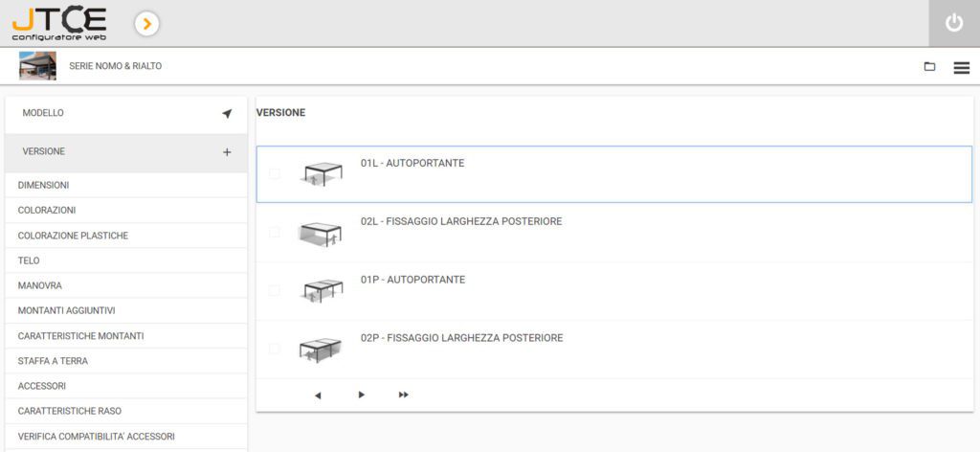Select COLORAZIONI in the sidebar
The image size is (980, 452).
[x=47, y=210]
